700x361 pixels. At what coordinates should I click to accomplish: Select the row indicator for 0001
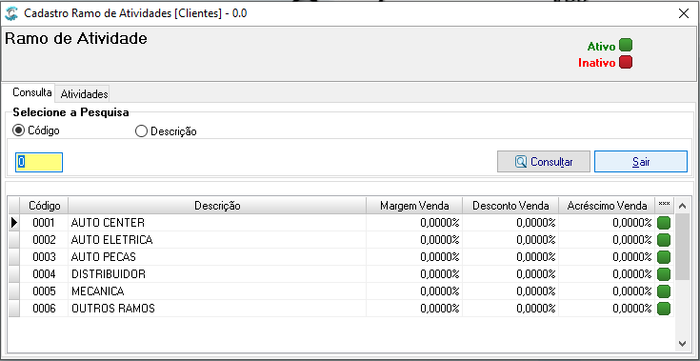point(14,223)
